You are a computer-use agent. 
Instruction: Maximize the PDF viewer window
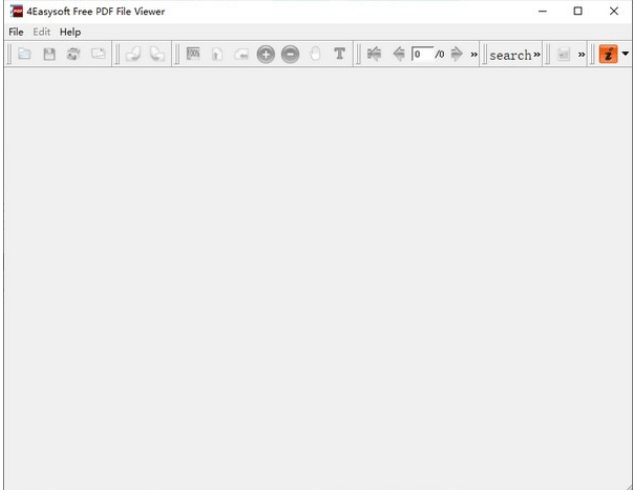[x=578, y=11]
